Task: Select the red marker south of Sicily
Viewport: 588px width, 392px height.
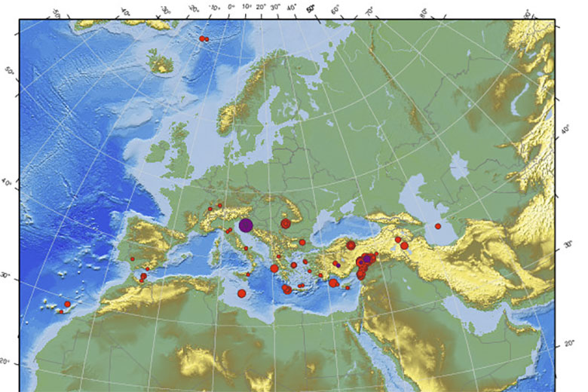Action: pyautogui.click(x=241, y=293)
